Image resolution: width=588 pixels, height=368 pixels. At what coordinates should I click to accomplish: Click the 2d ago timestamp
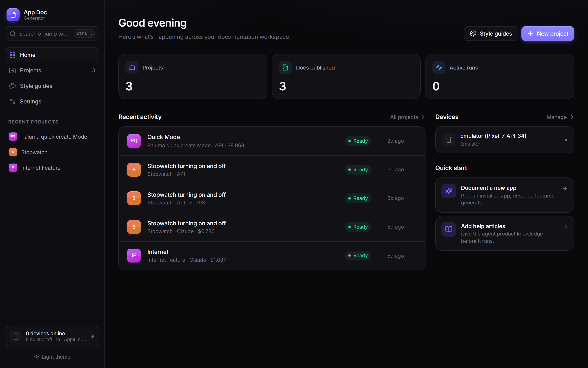tap(395, 141)
